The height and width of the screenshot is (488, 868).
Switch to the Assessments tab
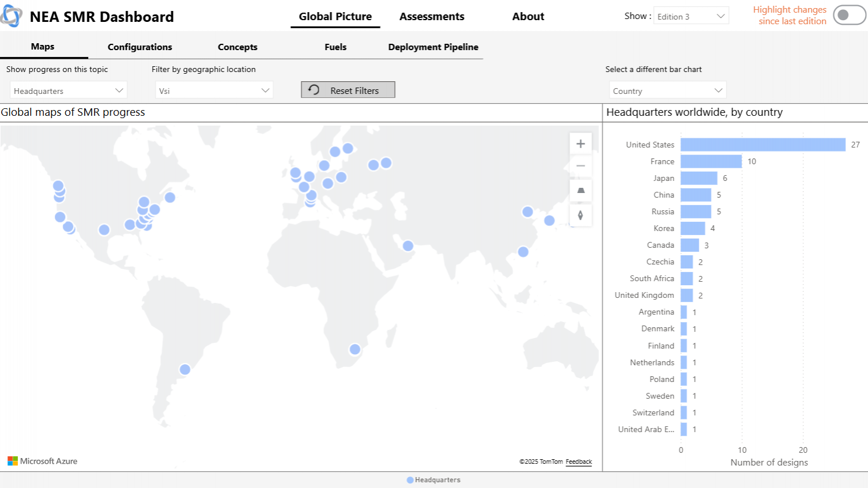(432, 17)
